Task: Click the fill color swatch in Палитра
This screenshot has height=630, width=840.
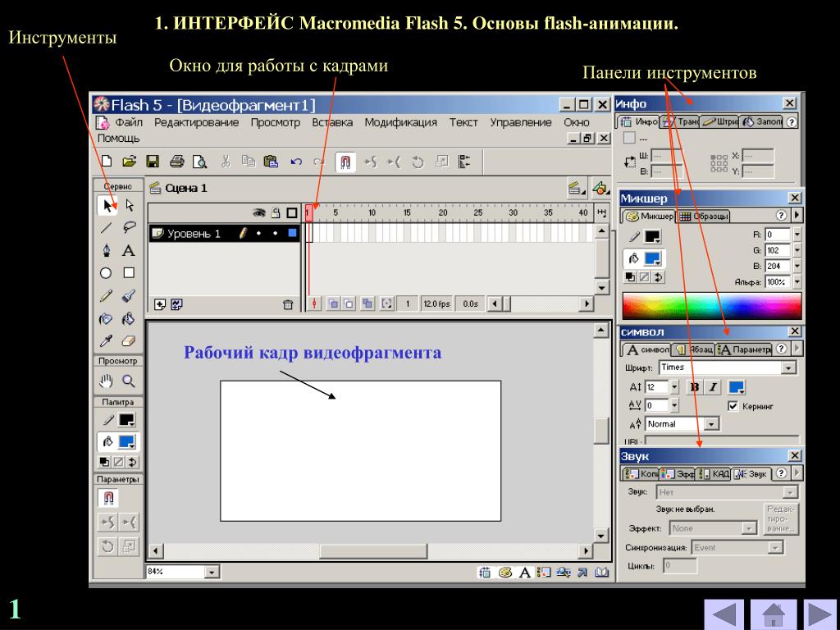Action: (x=126, y=442)
